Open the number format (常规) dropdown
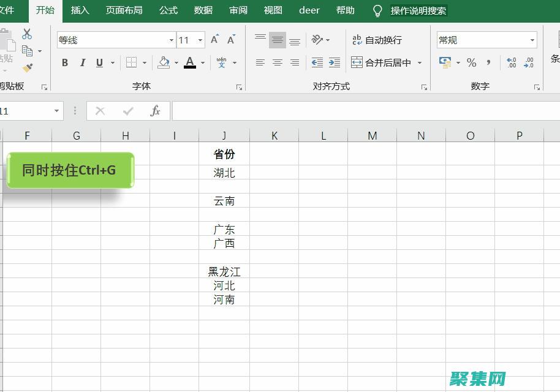The width and height of the screenshot is (560, 392). pos(532,39)
